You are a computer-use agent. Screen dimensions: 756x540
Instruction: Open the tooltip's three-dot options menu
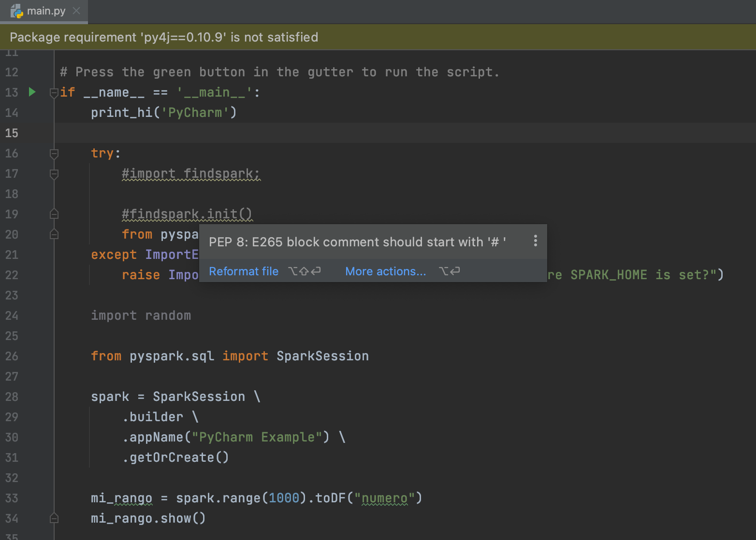[535, 241]
